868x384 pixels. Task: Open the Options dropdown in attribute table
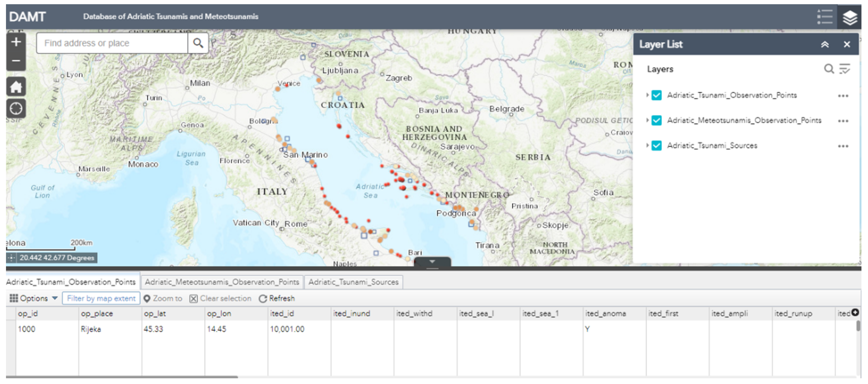pyautogui.click(x=34, y=298)
